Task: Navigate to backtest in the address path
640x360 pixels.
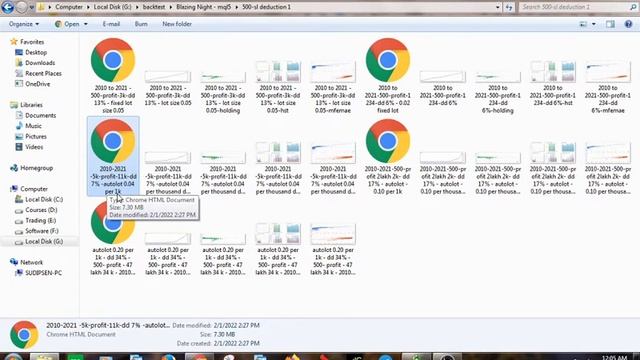Action: (x=154, y=7)
